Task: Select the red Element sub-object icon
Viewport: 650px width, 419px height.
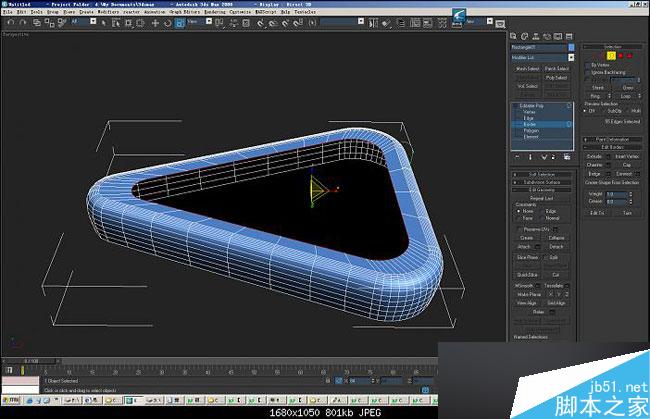Action: click(x=630, y=56)
